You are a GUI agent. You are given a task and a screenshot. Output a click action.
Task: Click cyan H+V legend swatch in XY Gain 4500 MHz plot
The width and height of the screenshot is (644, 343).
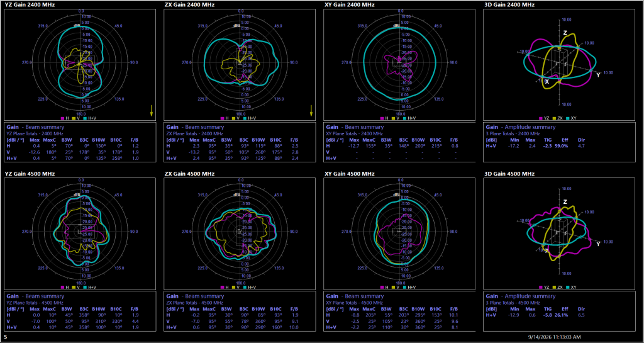(404, 287)
